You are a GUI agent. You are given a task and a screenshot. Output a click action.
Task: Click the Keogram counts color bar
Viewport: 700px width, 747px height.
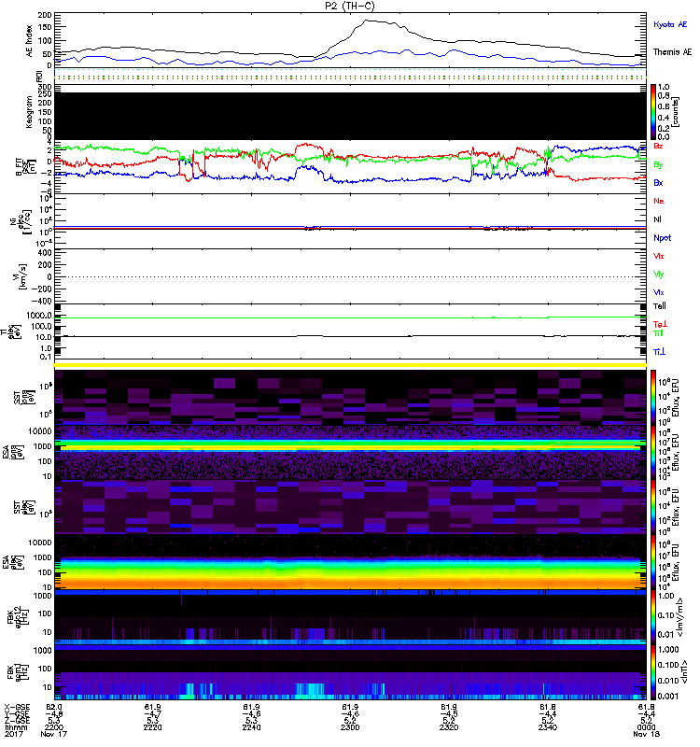653,112
